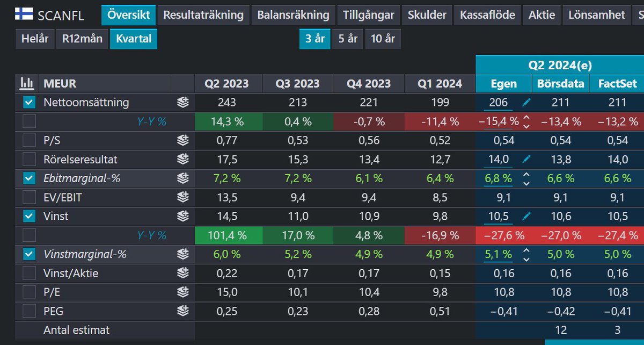Click the stacked-layers icon next to P/S
Screen dimensions: 644x345
click(x=182, y=140)
